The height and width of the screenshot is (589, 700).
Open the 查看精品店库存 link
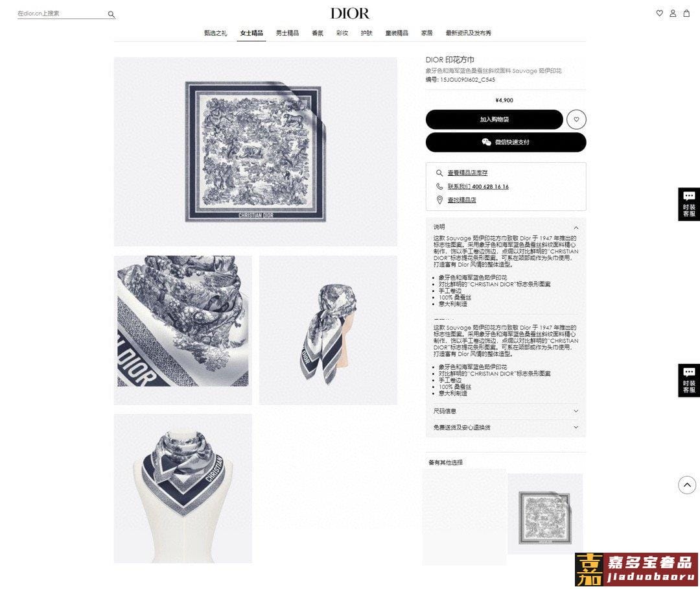(x=467, y=173)
